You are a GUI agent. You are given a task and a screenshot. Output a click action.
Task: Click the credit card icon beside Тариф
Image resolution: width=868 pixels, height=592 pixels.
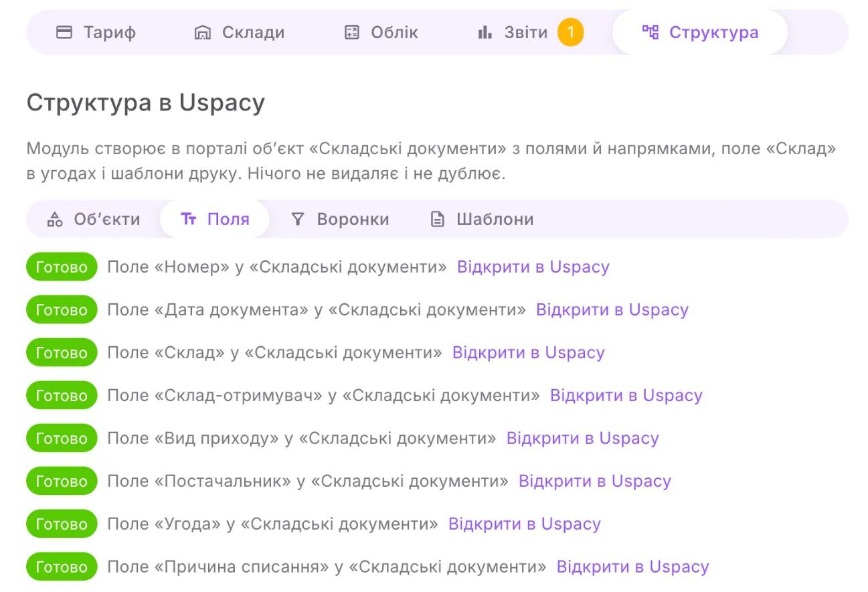point(64,32)
